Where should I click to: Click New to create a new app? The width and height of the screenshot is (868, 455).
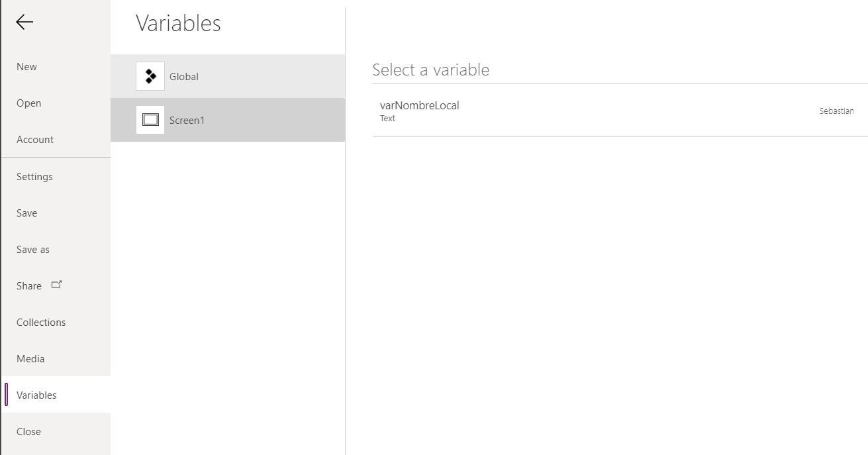point(26,66)
